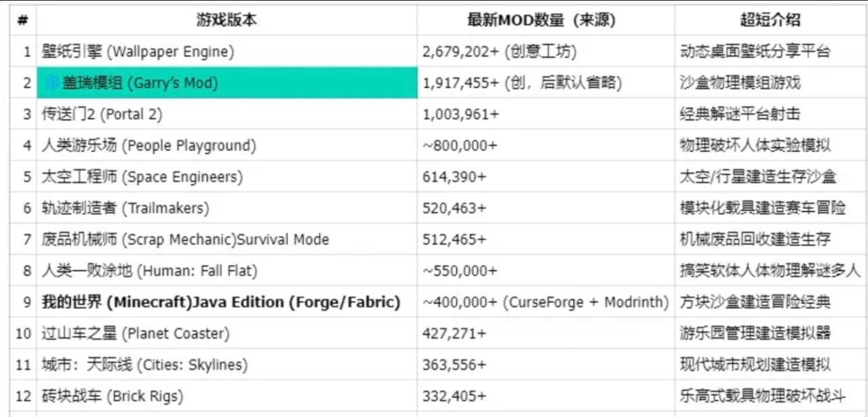This screenshot has width=868, height=417.
Task: Click the CurseForge + Modrinth count cell
Action: click(545, 302)
